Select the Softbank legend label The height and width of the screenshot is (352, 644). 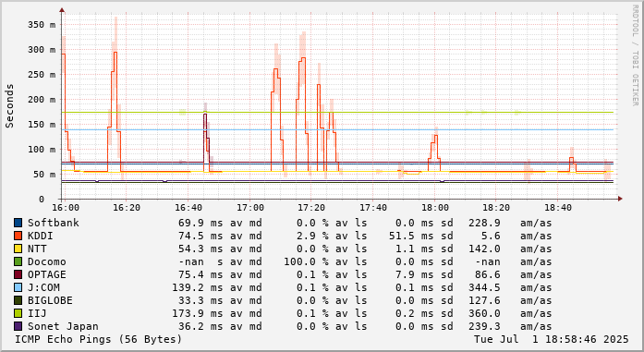54,223
